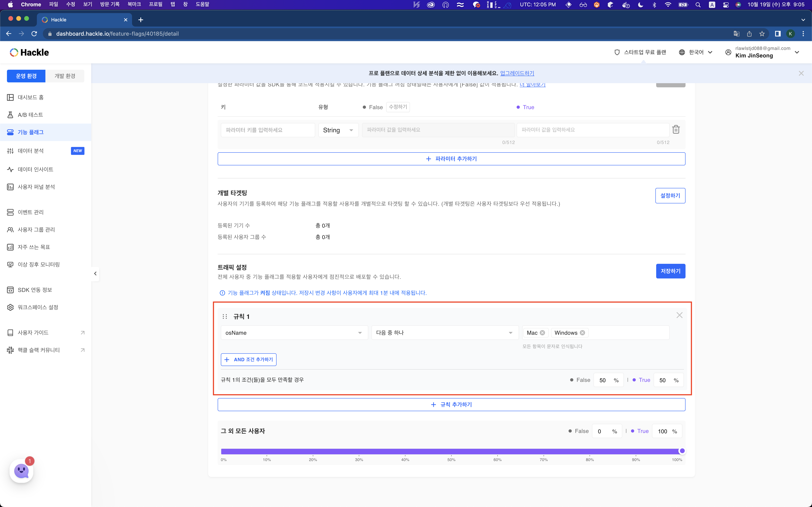Dismiss the upgrade banner

801,73
